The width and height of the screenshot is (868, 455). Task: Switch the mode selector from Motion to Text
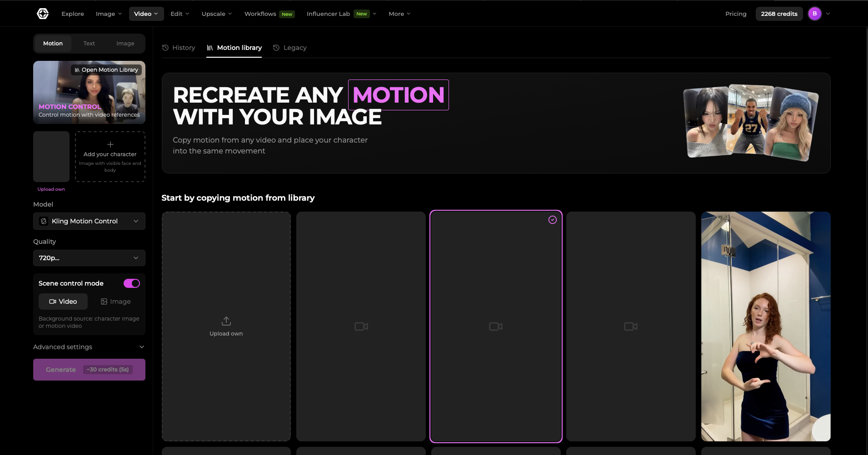click(89, 43)
